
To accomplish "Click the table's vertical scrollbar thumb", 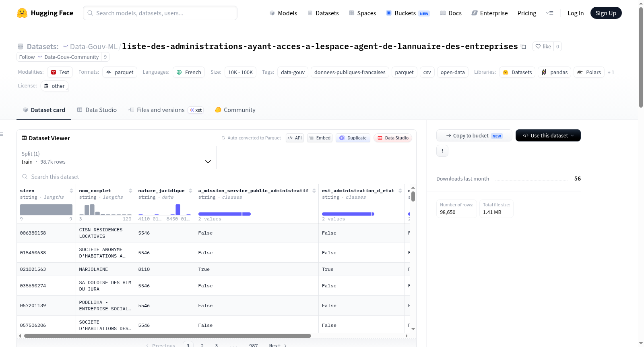I will click(x=413, y=196).
